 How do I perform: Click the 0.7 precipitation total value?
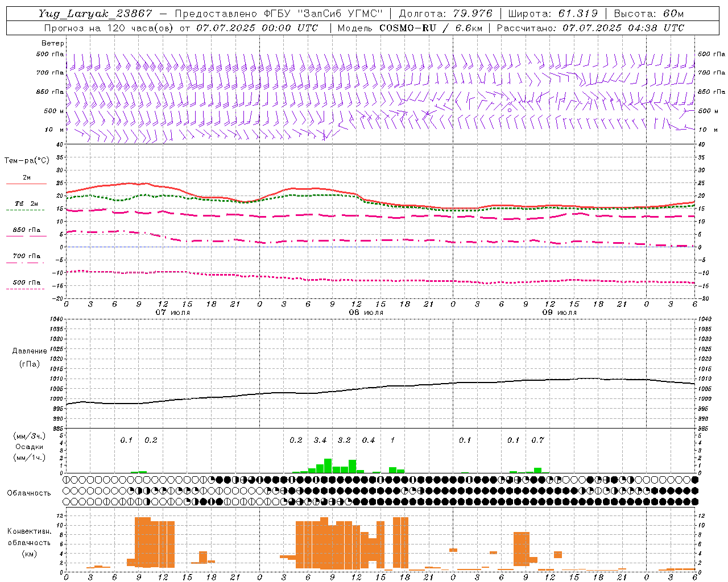pos(537,440)
